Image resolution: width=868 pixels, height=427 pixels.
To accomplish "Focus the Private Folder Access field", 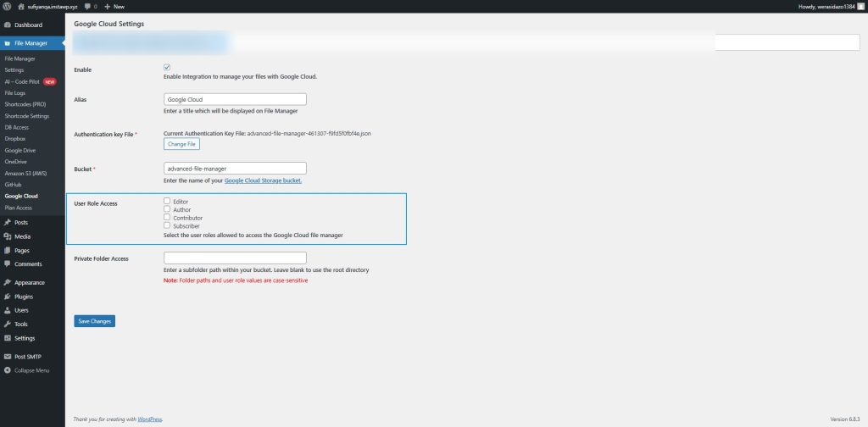I will tap(235, 258).
